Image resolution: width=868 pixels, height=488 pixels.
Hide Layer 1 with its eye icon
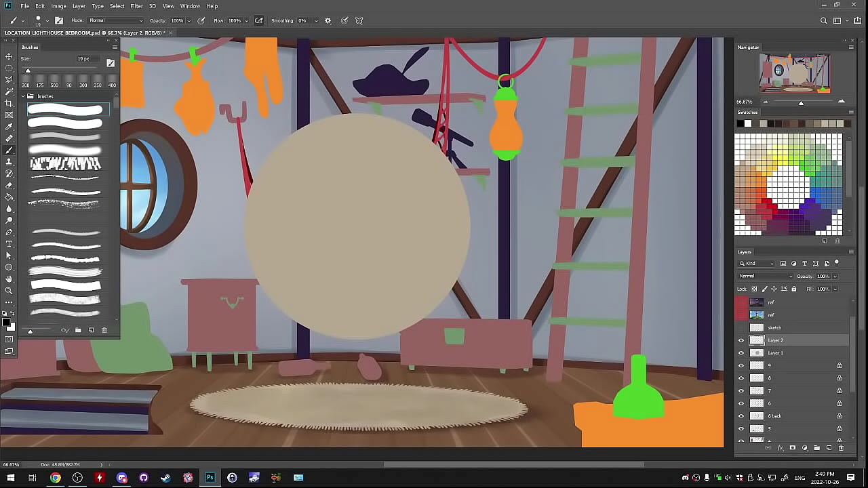[x=741, y=353]
